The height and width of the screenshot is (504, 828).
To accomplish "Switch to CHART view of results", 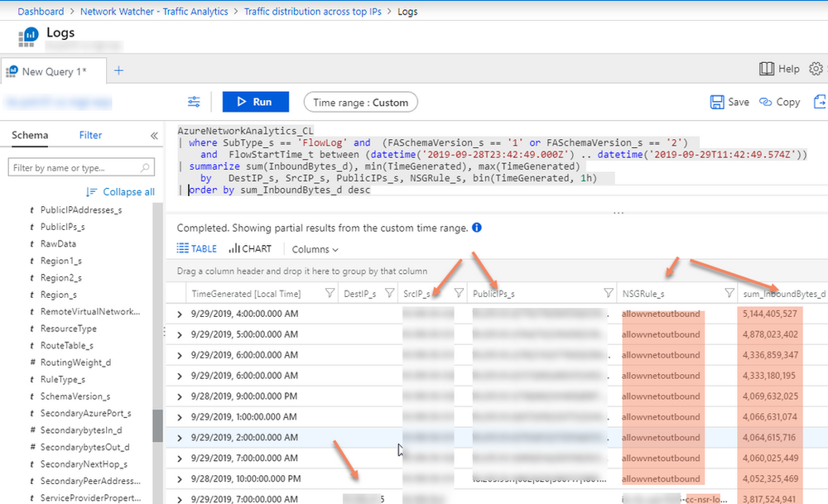I will (x=250, y=248).
